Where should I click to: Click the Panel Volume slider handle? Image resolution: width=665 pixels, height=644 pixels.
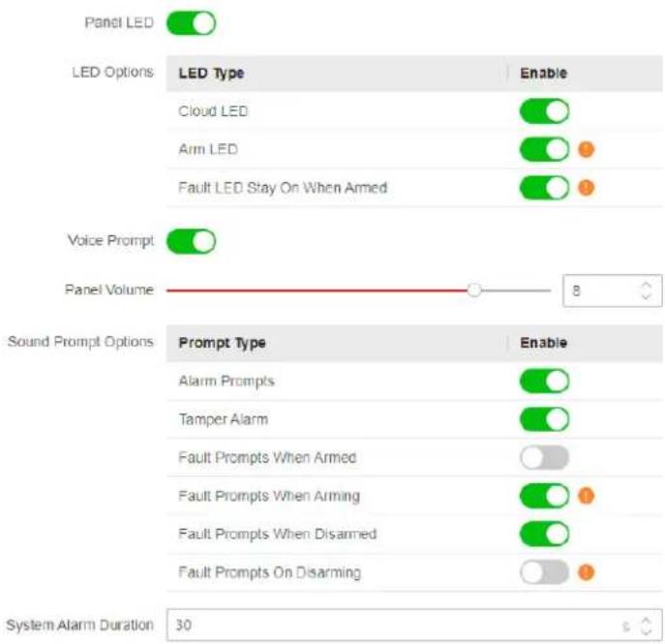474,291
